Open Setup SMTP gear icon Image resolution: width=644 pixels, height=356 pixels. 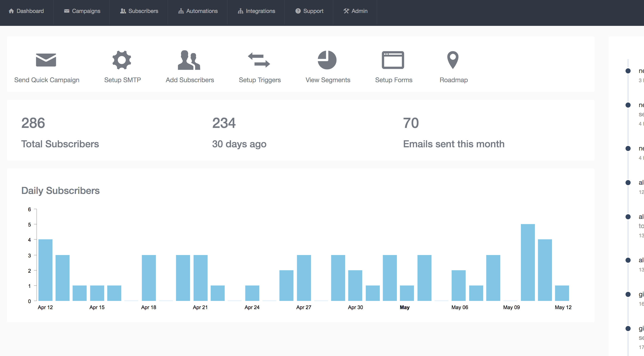[122, 60]
